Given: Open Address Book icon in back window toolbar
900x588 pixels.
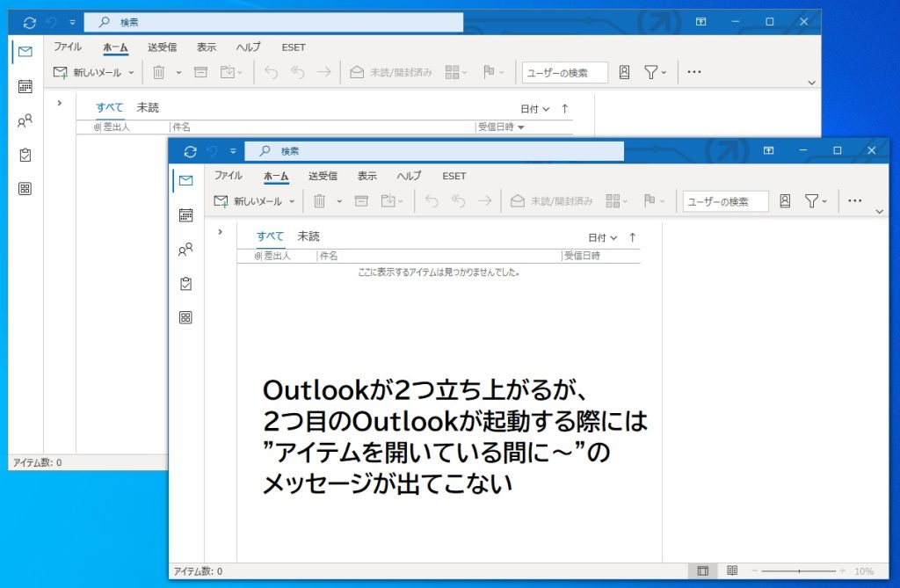Looking at the screenshot, I should click(x=625, y=72).
